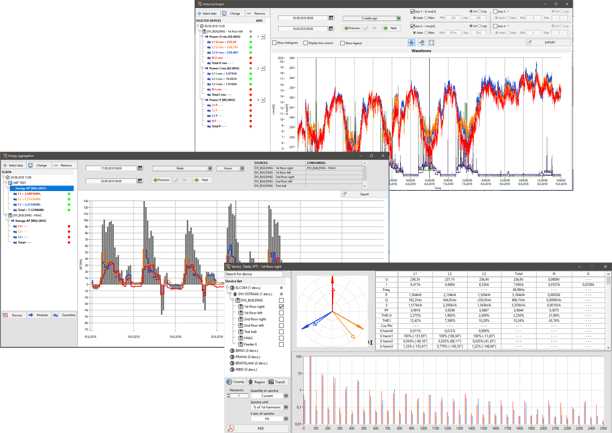Check the 1st floor left device checkbox
Screen dimensions: 612x433
[x=281, y=313]
